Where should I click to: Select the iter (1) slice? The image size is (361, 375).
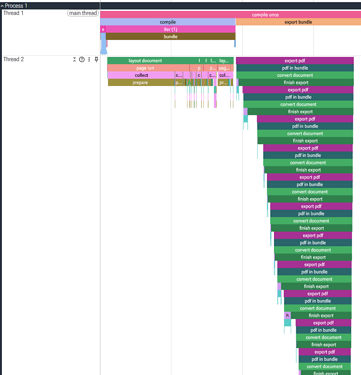click(x=170, y=29)
